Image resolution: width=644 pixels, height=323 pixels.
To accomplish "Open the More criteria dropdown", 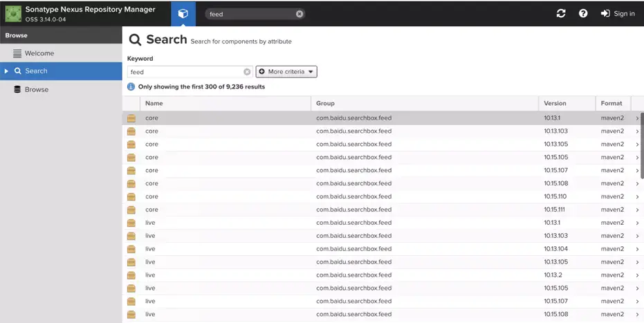I will [x=286, y=72].
